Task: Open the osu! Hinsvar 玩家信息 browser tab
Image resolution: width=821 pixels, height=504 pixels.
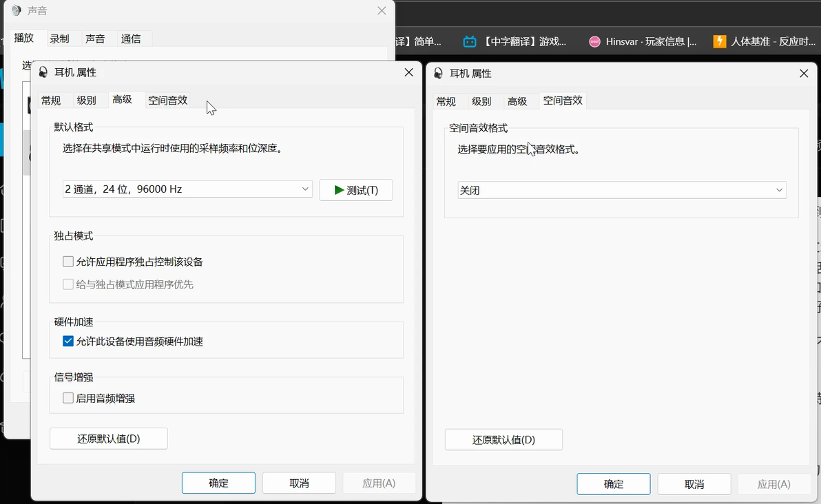Action: 643,41
